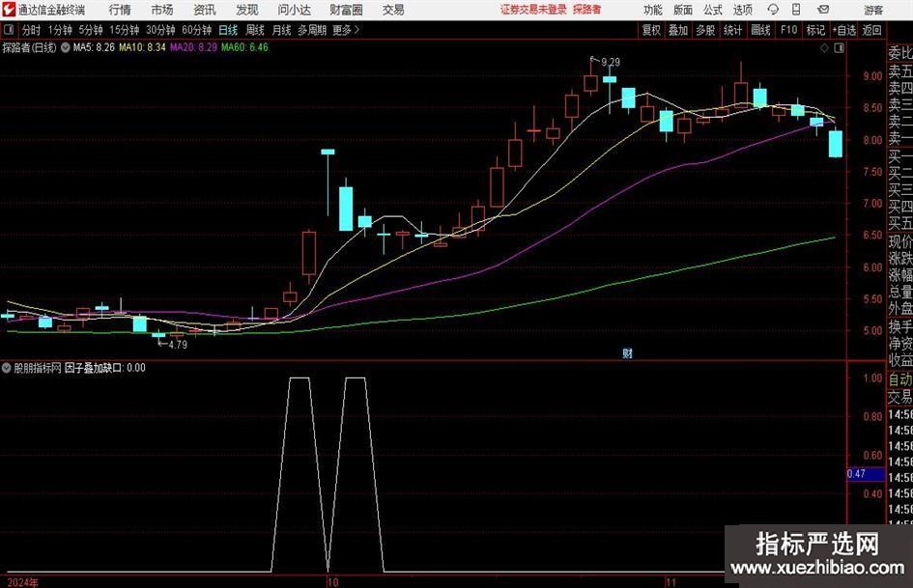
Task: Click the 统计 statistics button
Action: 732,30
